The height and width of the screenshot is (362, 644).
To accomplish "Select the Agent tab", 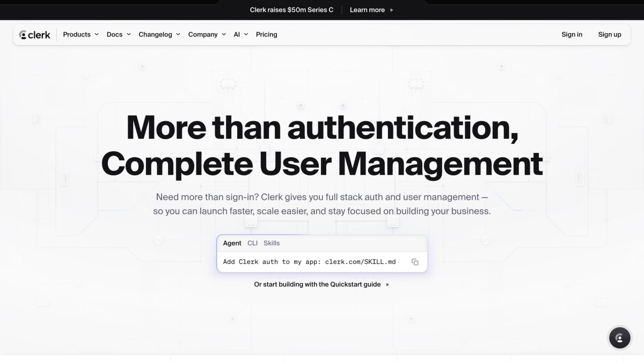I will pos(232,243).
